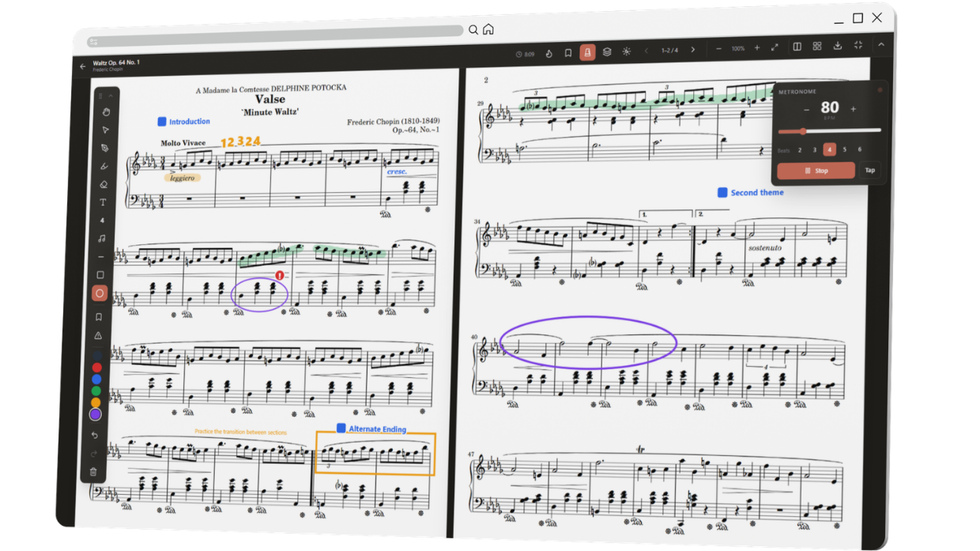Set metronome beats to 6
980x551 pixels.
pyautogui.click(x=860, y=149)
